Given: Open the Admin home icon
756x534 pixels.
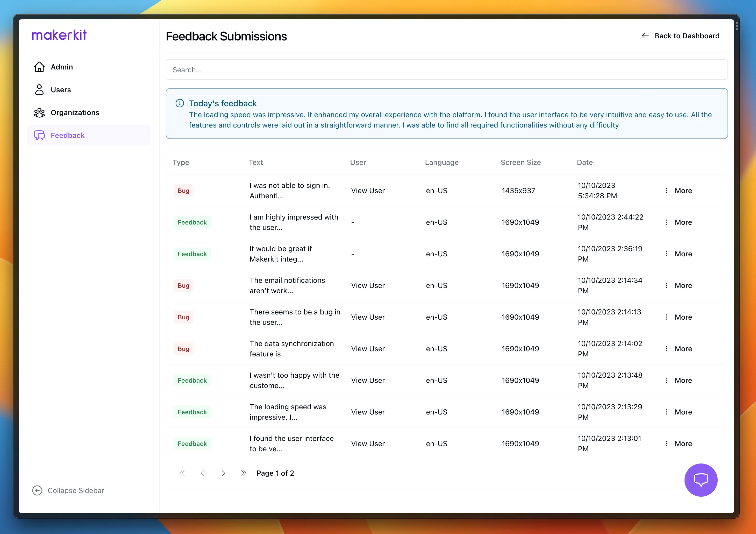Looking at the screenshot, I should click(39, 67).
